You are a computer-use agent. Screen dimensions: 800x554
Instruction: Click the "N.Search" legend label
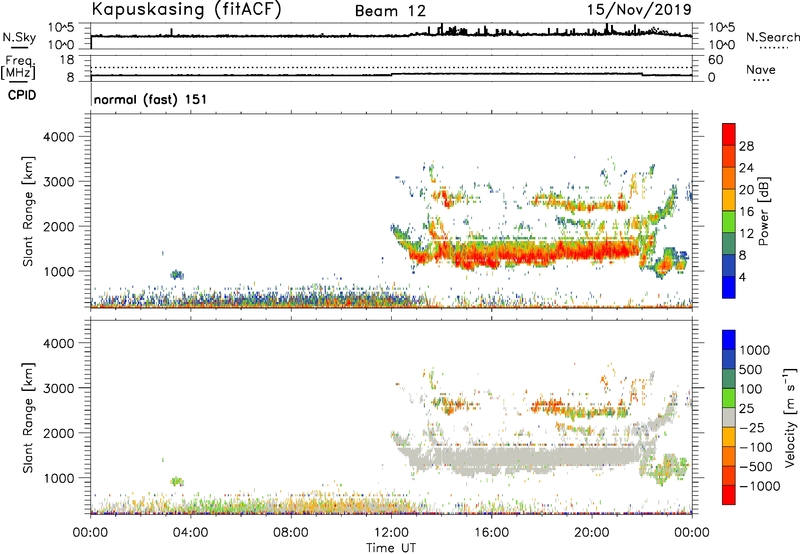click(x=772, y=37)
